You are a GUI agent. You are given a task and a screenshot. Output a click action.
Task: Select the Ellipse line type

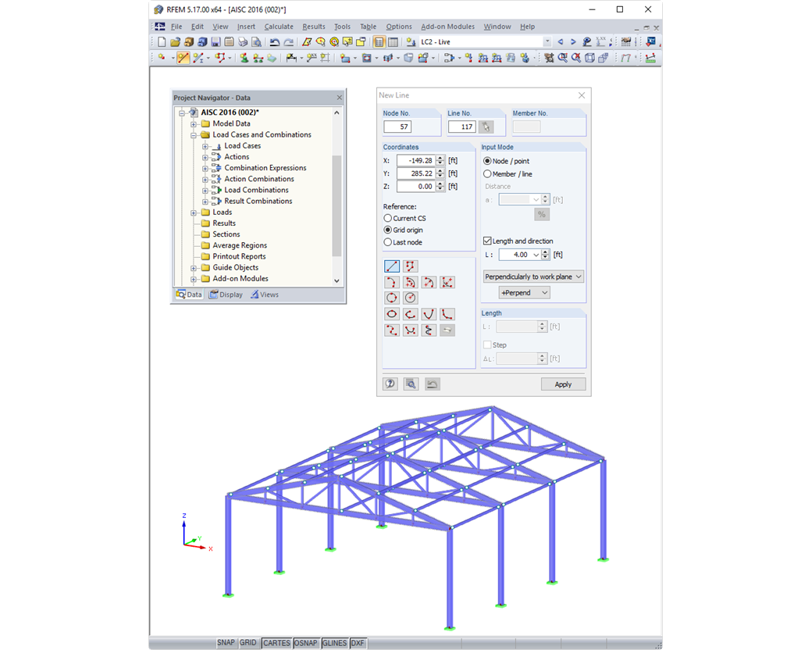point(391,314)
